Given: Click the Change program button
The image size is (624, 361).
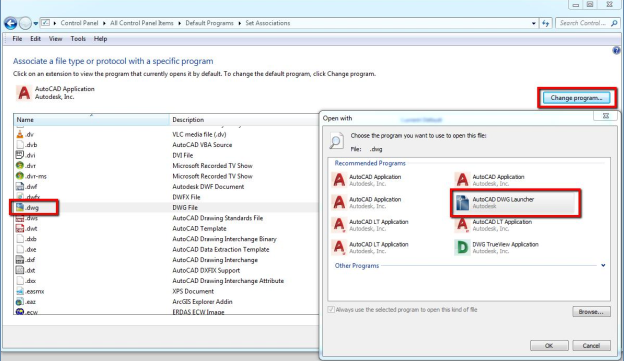Looking at the screenshot, I should coord(576,98).
